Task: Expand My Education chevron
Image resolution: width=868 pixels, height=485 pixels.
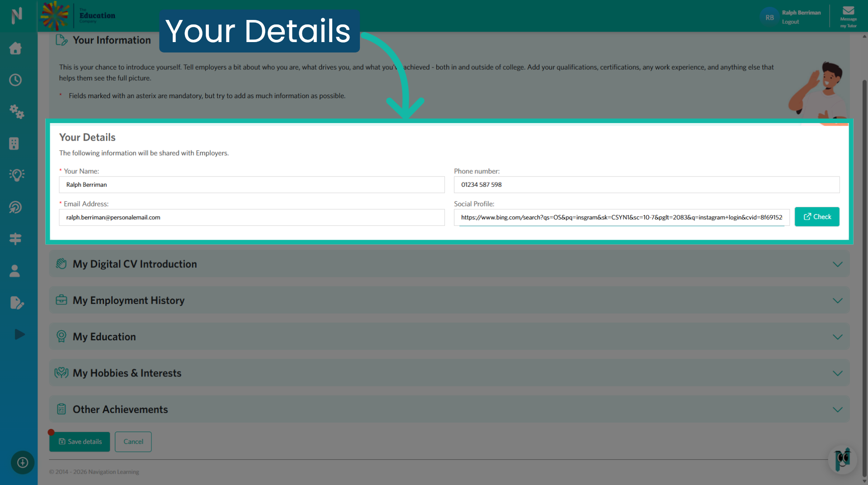Action: (837, 337)
